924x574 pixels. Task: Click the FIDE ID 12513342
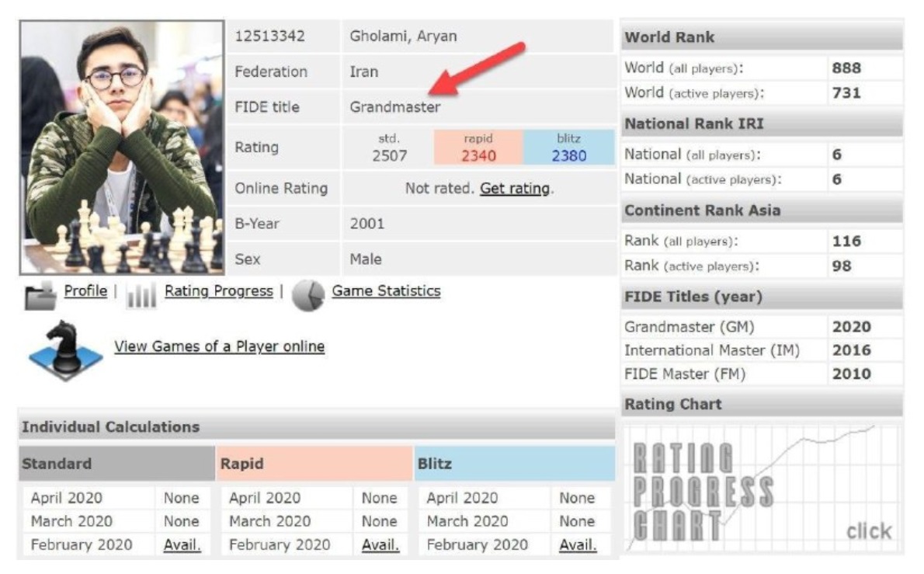(x=270, y=37)
